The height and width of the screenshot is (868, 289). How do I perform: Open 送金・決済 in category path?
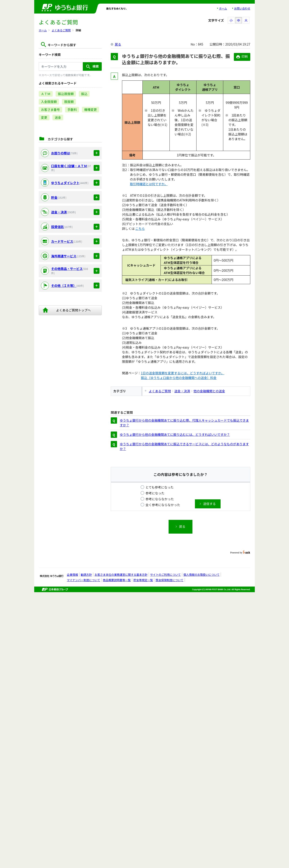182,391
